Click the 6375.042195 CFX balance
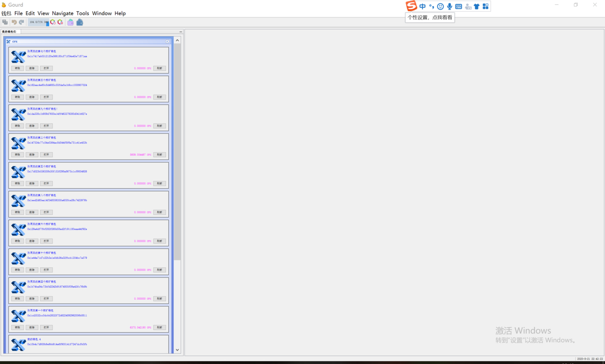605x364 pixels. pyautogui.click(x=140, y=328)
